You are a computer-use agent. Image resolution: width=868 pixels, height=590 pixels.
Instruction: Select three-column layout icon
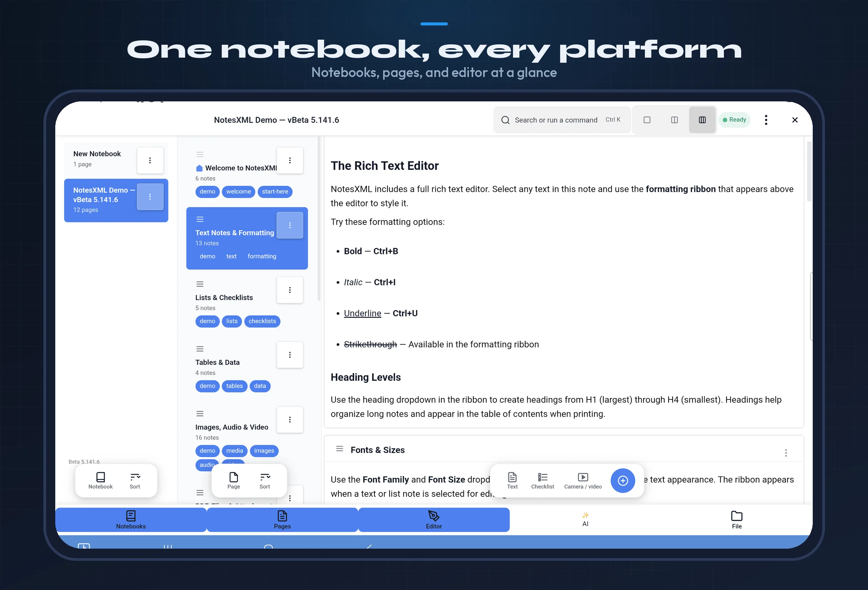coord(702,120)
